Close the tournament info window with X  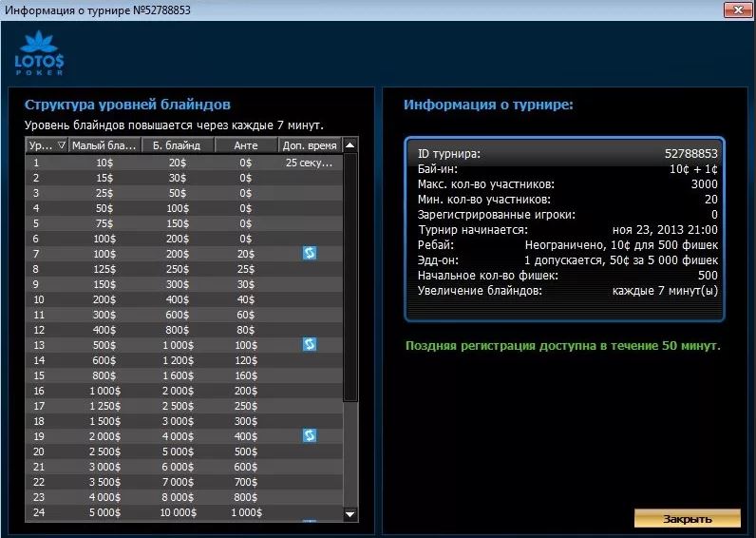(x=736, y=10)
